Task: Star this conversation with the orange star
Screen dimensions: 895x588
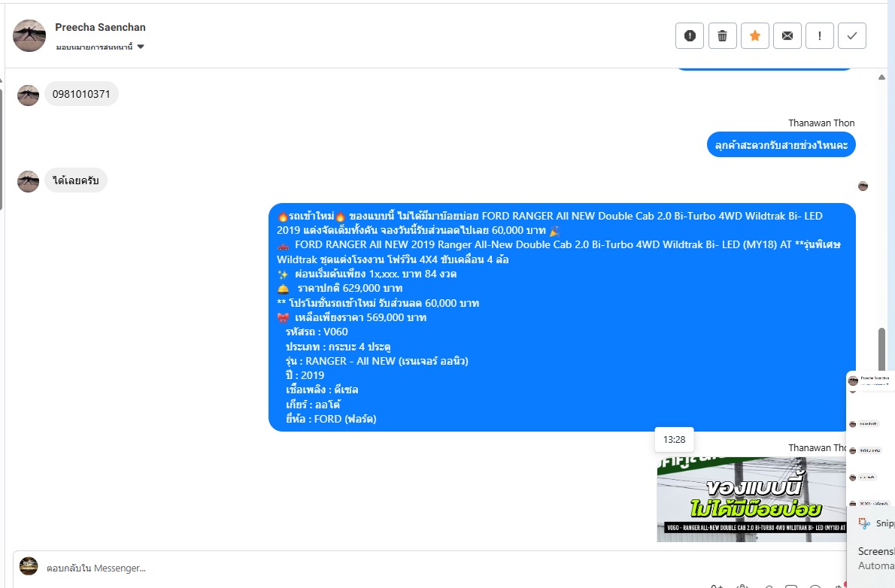Action: 754,36
